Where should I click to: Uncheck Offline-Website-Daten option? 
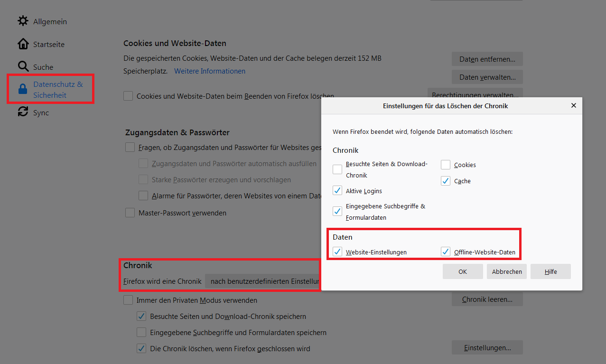point(445,252)
